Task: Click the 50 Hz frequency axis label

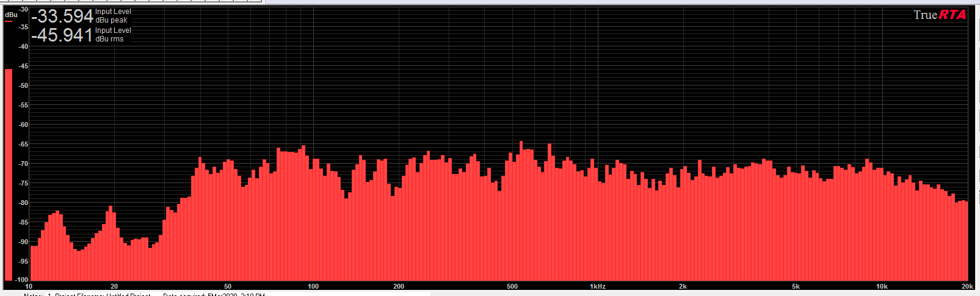Action: coord(228,286)
